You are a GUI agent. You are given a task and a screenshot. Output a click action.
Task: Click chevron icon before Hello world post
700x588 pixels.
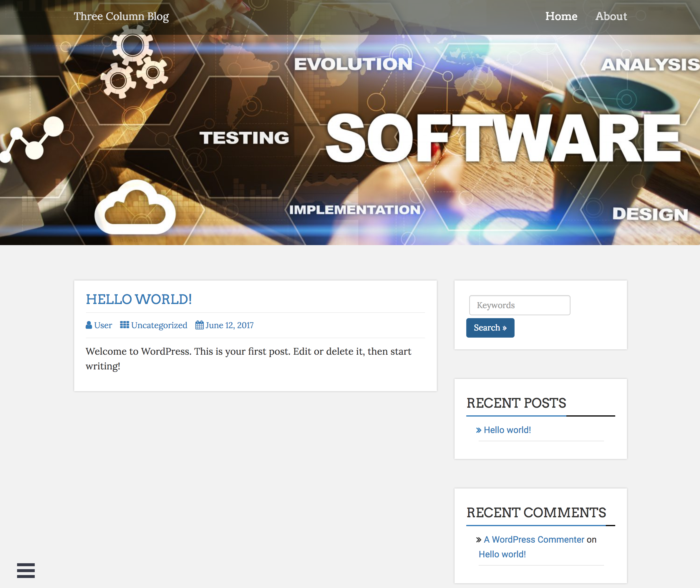click(479, 430)
